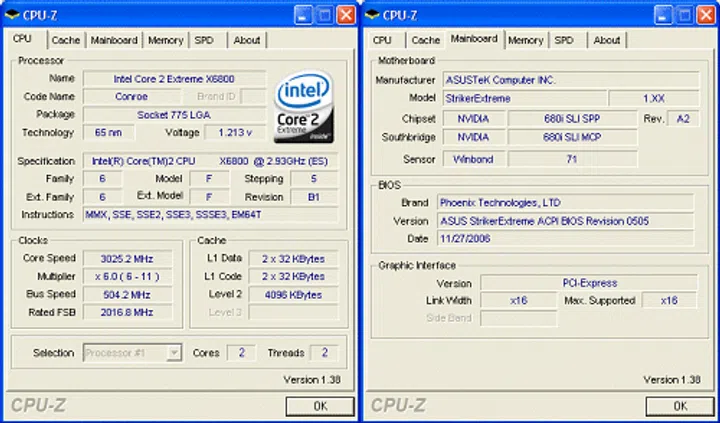Click the empty Brand ID field
Screen dimensions: 720x423
pos(253,97)
